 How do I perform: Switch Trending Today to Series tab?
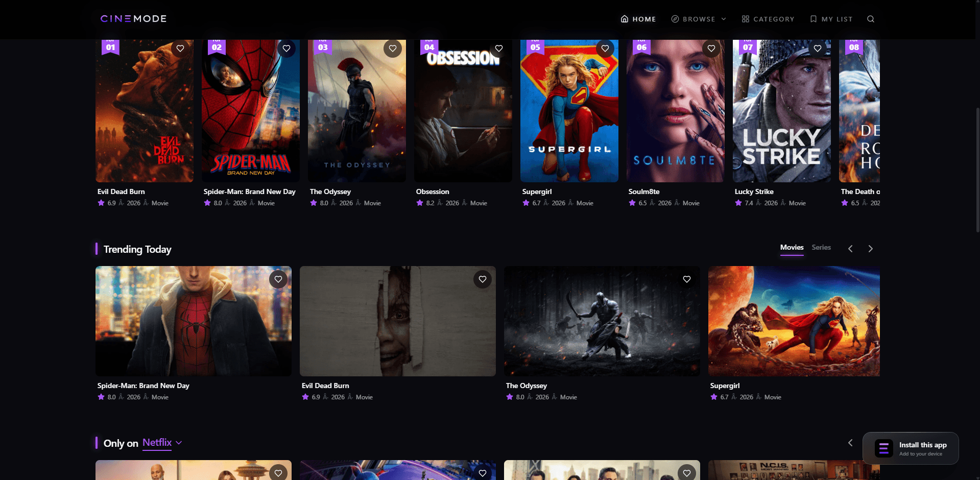(x=821, y=248)
